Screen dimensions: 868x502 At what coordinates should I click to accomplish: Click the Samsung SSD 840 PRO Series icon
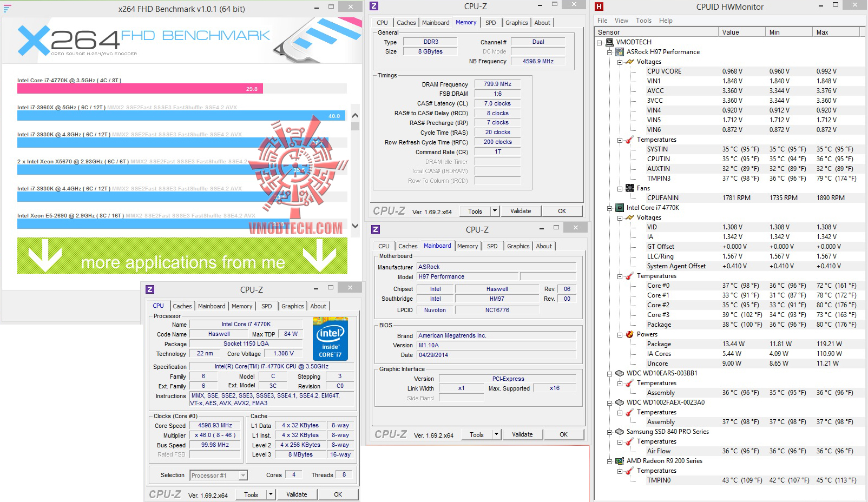[x=620, y=432]
